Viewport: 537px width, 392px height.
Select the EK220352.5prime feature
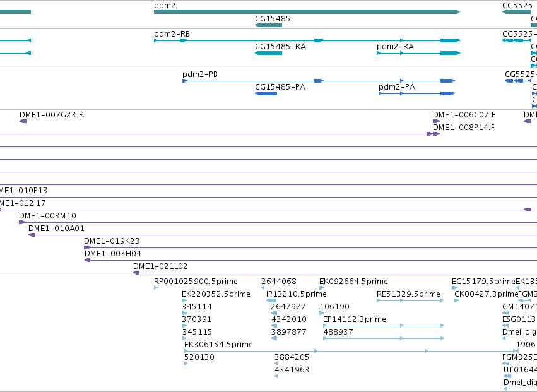point(185,300)
